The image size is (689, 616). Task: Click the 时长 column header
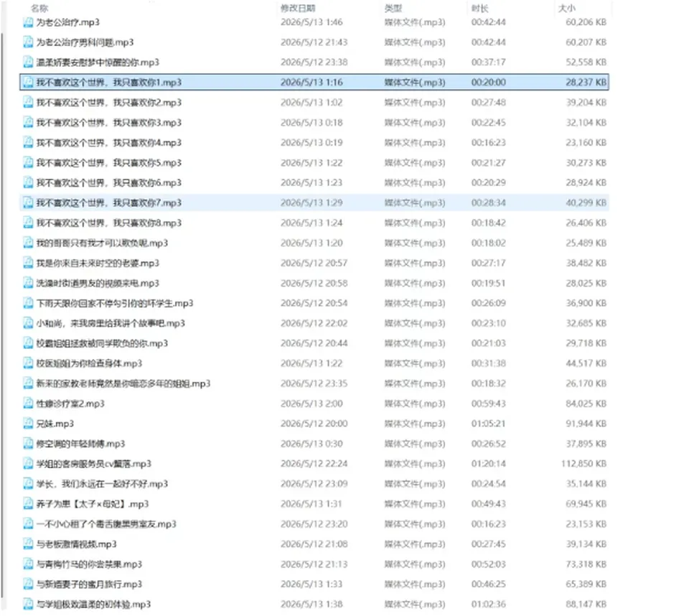pyautogui.click(x=480, y=8)
